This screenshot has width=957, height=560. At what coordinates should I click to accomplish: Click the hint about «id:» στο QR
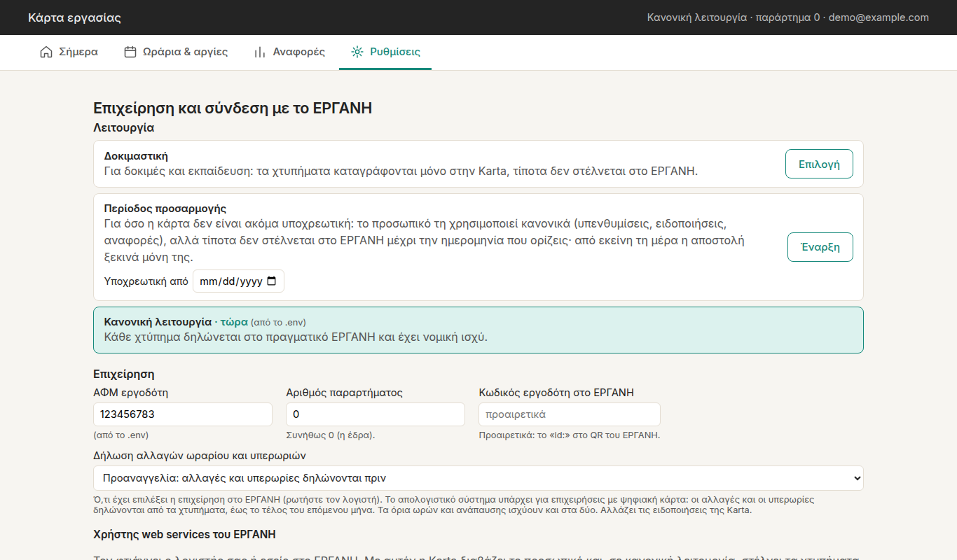pos(570,435)
